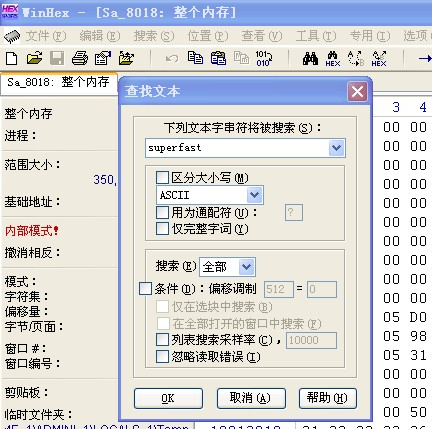The image size is (432, 429).
Task: Open the 搜索 全部 direction dropdown
Action: tap(247, 267)
